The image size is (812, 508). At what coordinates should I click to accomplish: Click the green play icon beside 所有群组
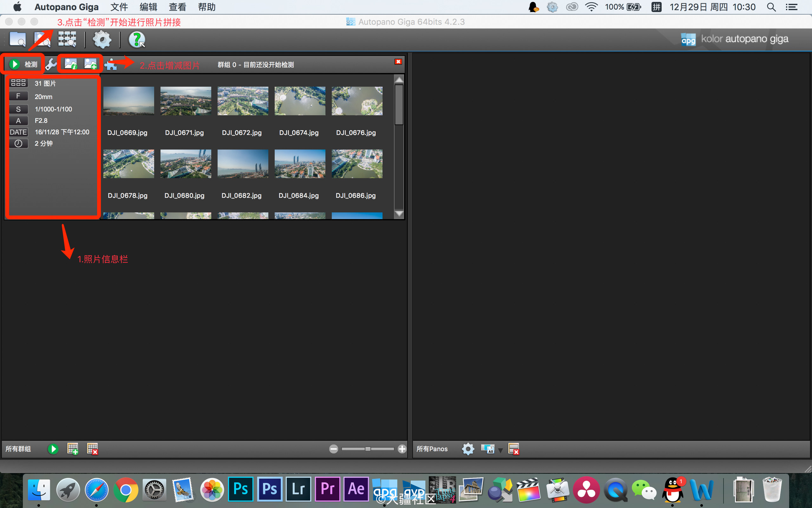[53, 449]
